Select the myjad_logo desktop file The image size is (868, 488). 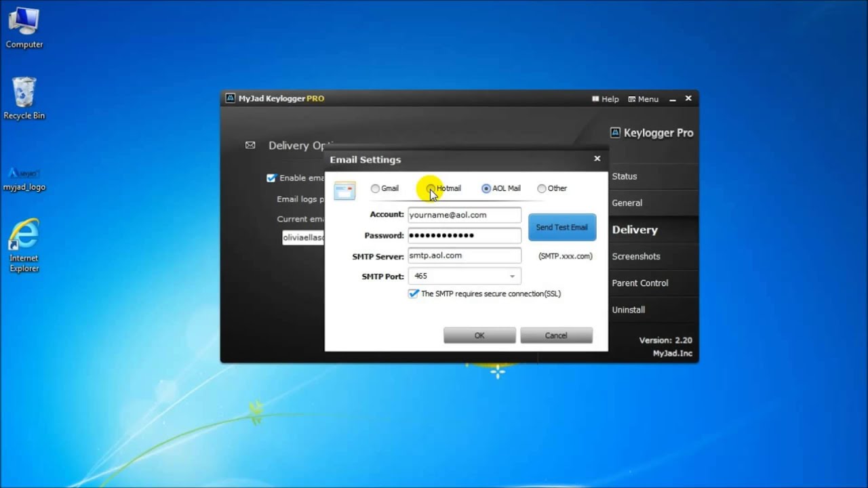pos(24,179)
